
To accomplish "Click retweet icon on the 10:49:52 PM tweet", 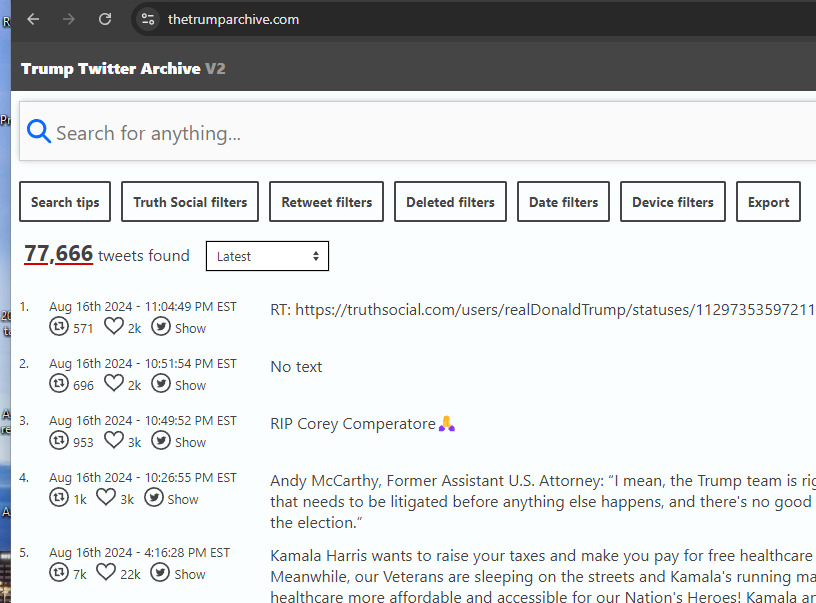I will [59, 441].
